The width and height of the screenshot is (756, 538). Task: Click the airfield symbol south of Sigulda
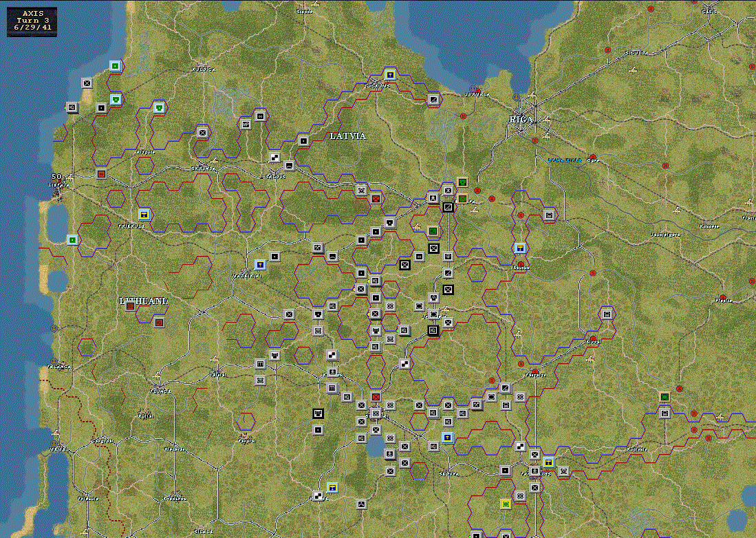634,71
